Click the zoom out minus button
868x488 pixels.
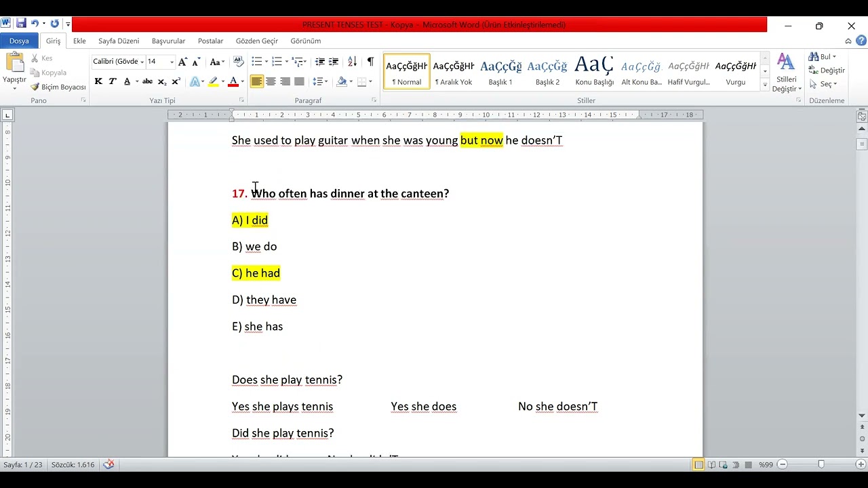pyautogui.click(x=783, y=465)
